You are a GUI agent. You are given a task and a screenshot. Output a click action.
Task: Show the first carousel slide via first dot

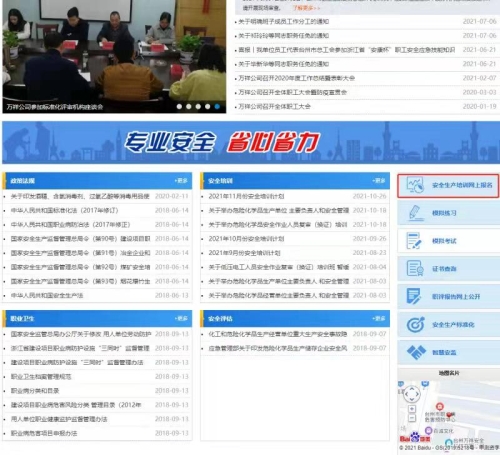(179, 106)
